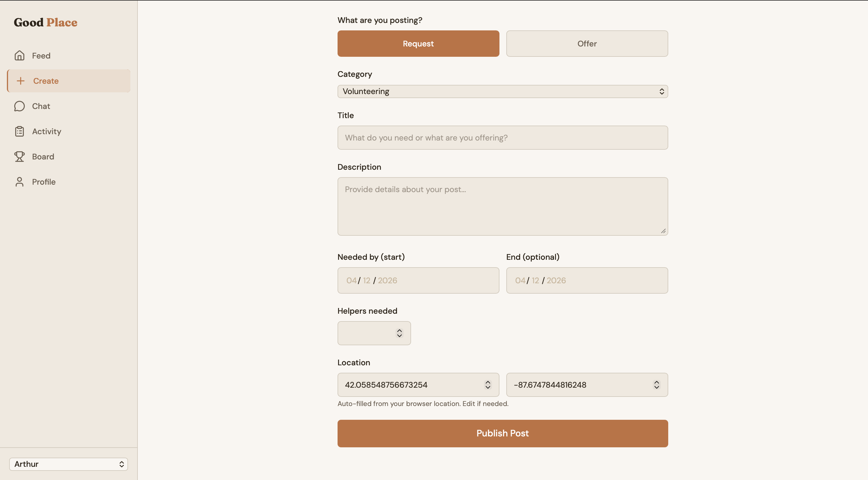Click the Chat speech bubble icon
The image size is (868, 480).
tap(20, 106)
